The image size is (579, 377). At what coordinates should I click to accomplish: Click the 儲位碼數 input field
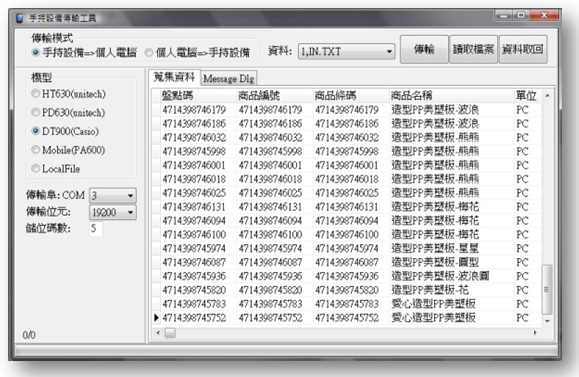point(96,229)
